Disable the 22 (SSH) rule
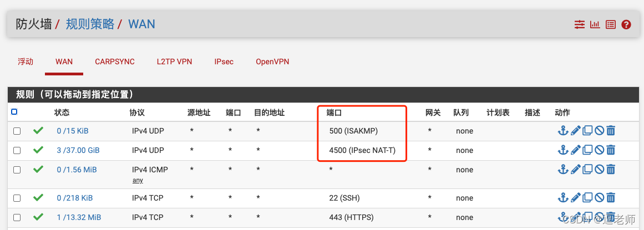The height and width of the screenshot is (230, 644). (x=599, y=198)
